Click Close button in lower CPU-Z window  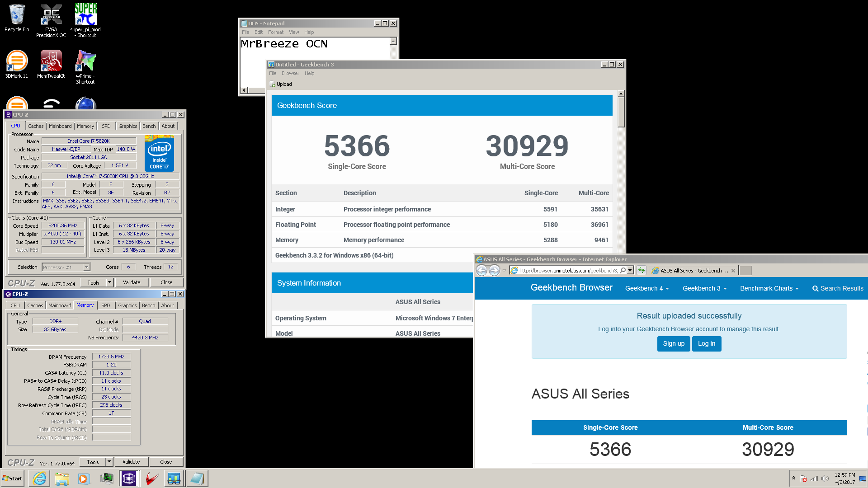click(166, 462)
